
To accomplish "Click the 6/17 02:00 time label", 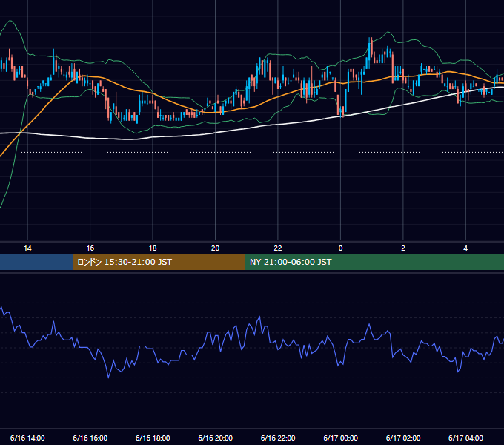I will point(403,438).
